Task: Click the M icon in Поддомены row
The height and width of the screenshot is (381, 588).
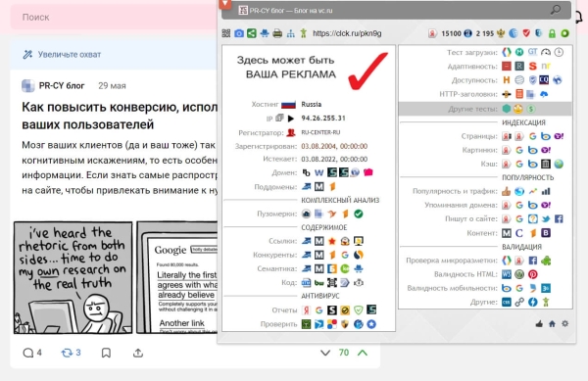Action: click(319, 186)
